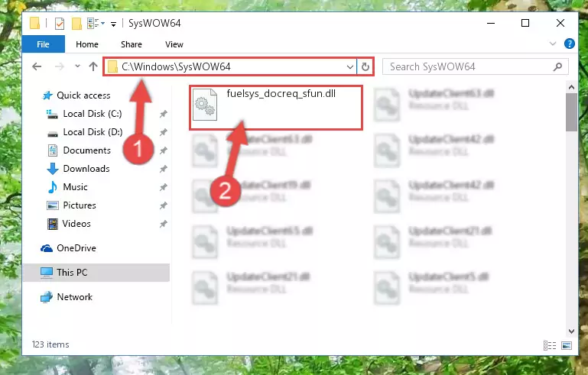Click the address bar path C:\Windows\SysWOW64
Screen dimensions: 588x375
click(176, 66)
